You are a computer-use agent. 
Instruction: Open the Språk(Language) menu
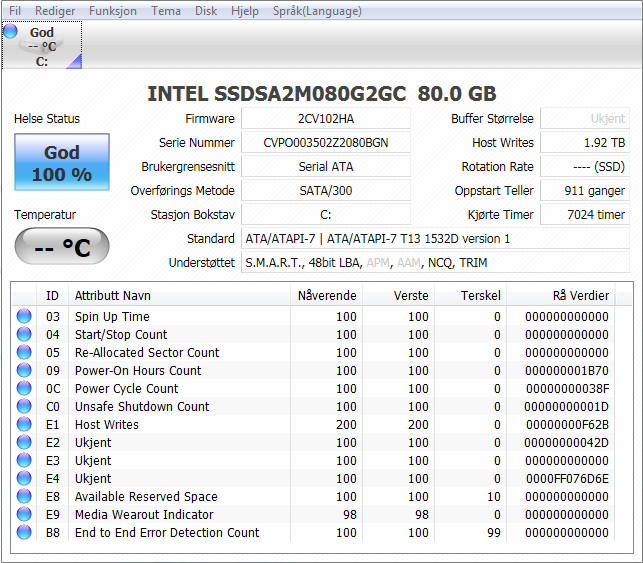pyautogui.click(x=317, y=11)
